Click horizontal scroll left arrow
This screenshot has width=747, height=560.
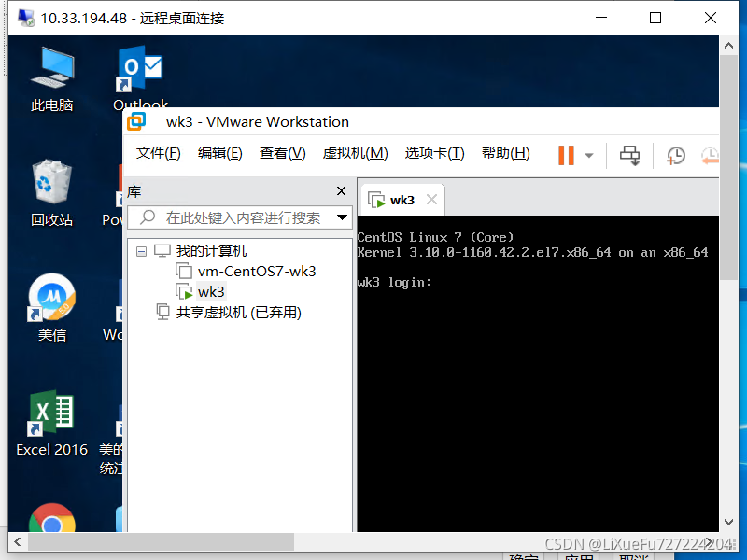click(18, 542)
